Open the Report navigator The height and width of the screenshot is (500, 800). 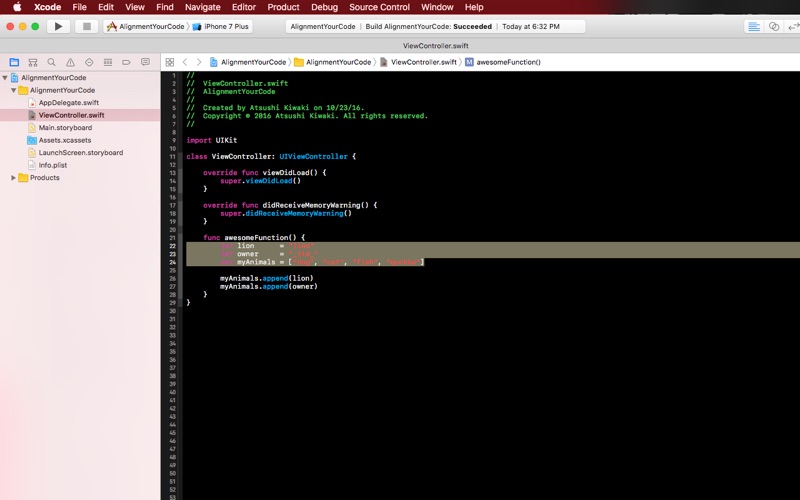(x=145, y=62)
